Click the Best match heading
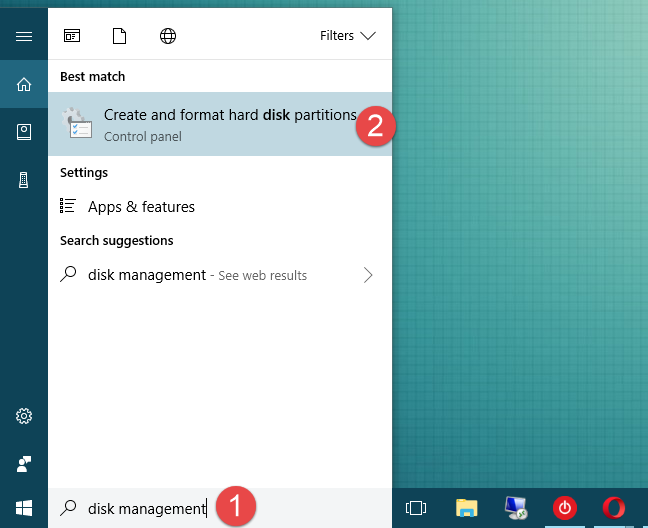The height and width of the screenshot is (528, 648). tap(93, 77)
